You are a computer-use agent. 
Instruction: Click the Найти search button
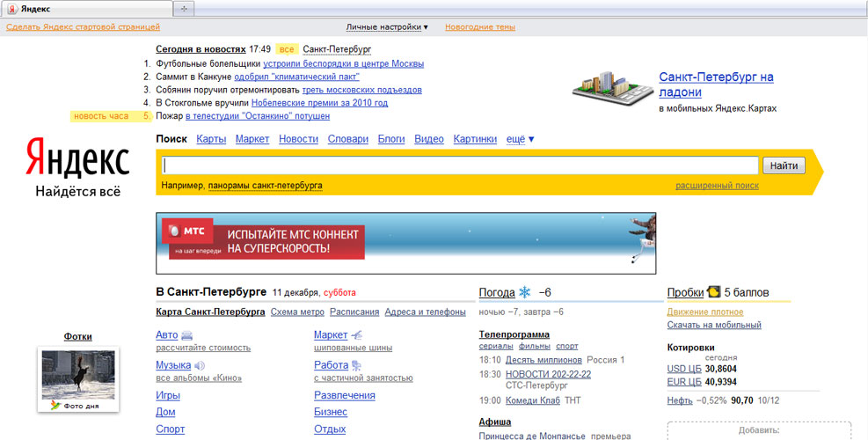[784, 165]
